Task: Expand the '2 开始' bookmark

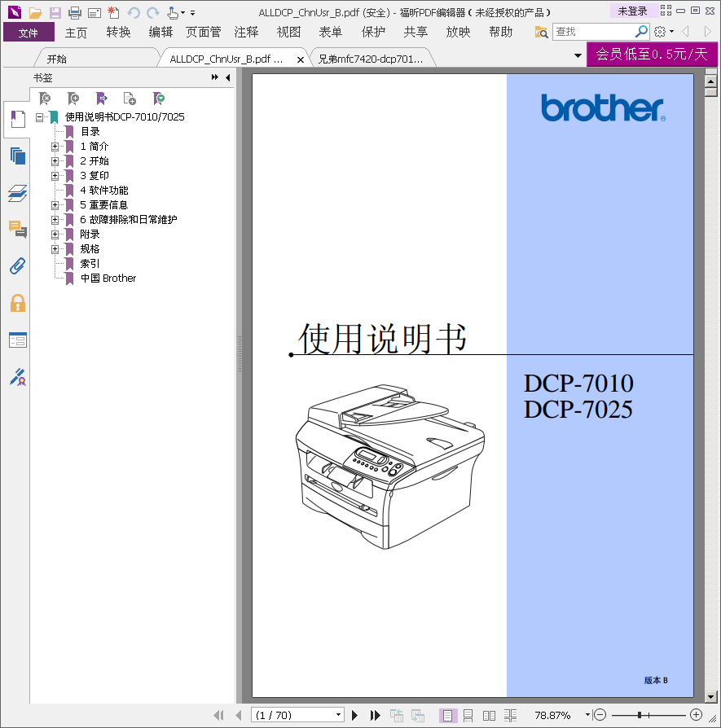Action: tap(55, 161)
